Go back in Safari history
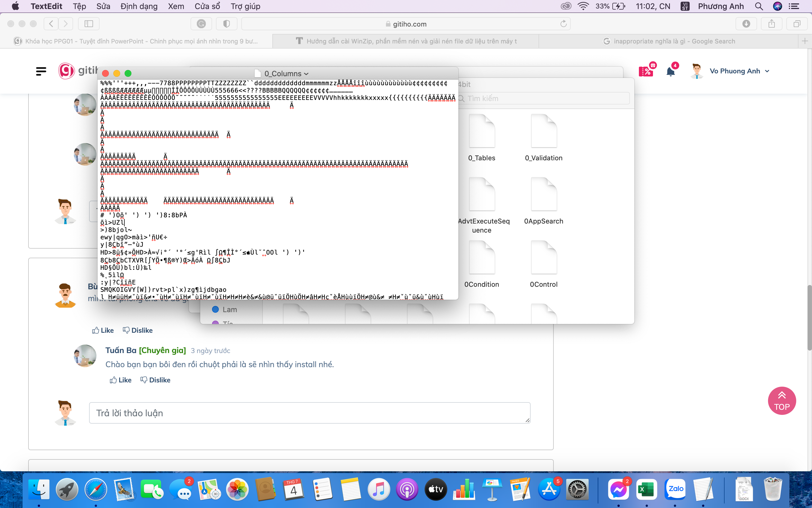 (x=51, y=24)
